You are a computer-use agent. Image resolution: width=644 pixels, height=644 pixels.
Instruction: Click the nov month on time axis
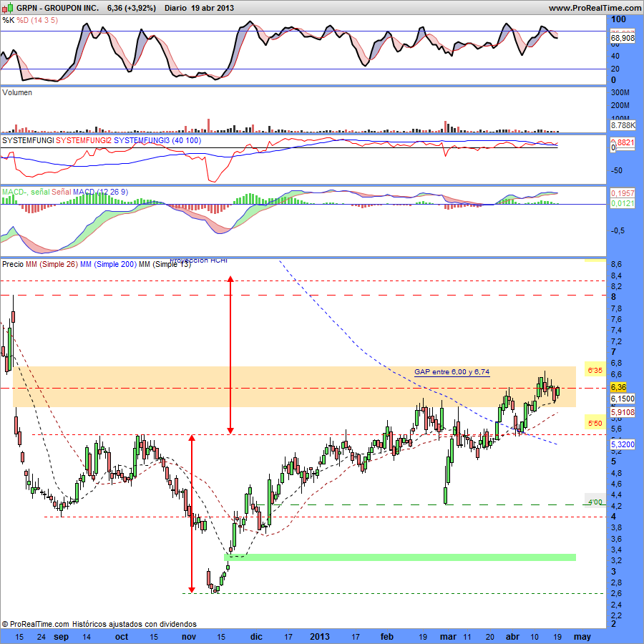188,637
